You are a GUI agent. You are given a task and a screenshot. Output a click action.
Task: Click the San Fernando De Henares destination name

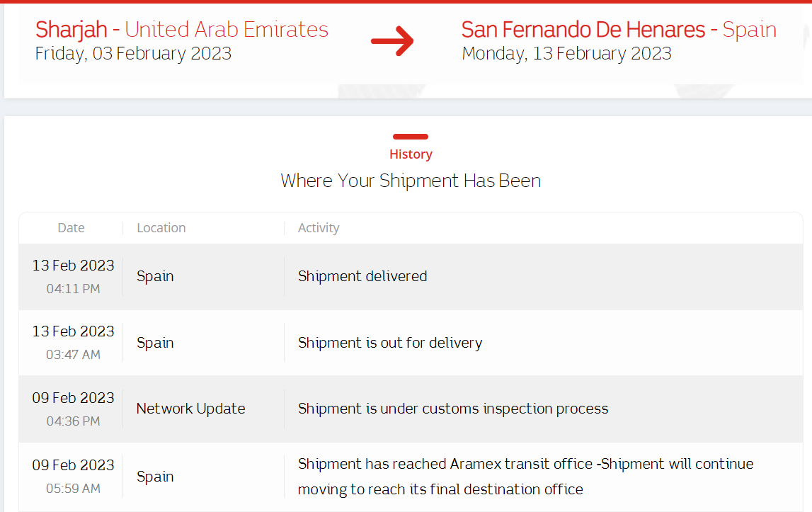click(x=583, y=30)
